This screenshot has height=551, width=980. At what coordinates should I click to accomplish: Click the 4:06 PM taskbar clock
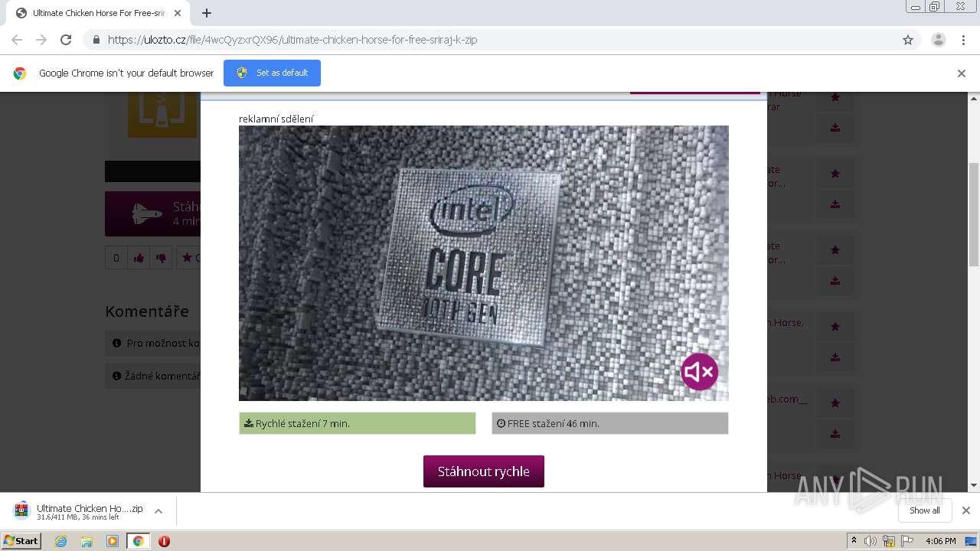(940, 541)
